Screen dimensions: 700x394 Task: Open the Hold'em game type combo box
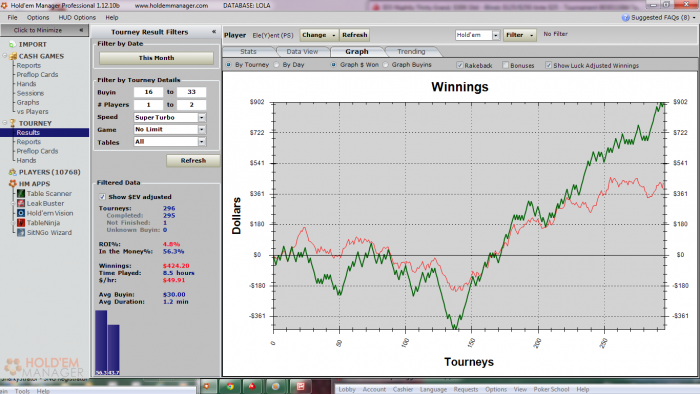(x=477, y=35)
